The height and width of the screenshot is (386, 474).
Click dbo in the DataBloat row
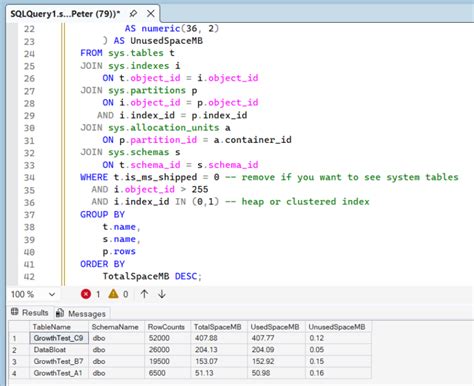coord(116,350)
